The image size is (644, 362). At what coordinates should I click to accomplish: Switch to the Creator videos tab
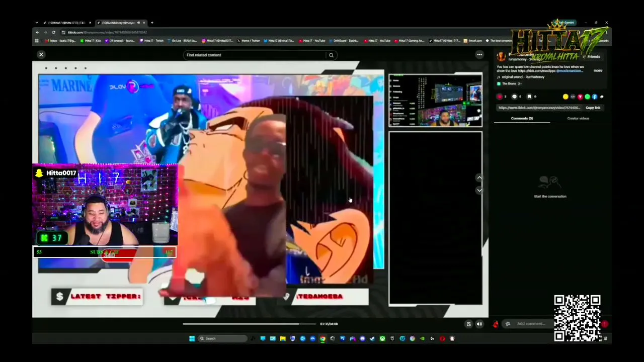pos(578,118)
